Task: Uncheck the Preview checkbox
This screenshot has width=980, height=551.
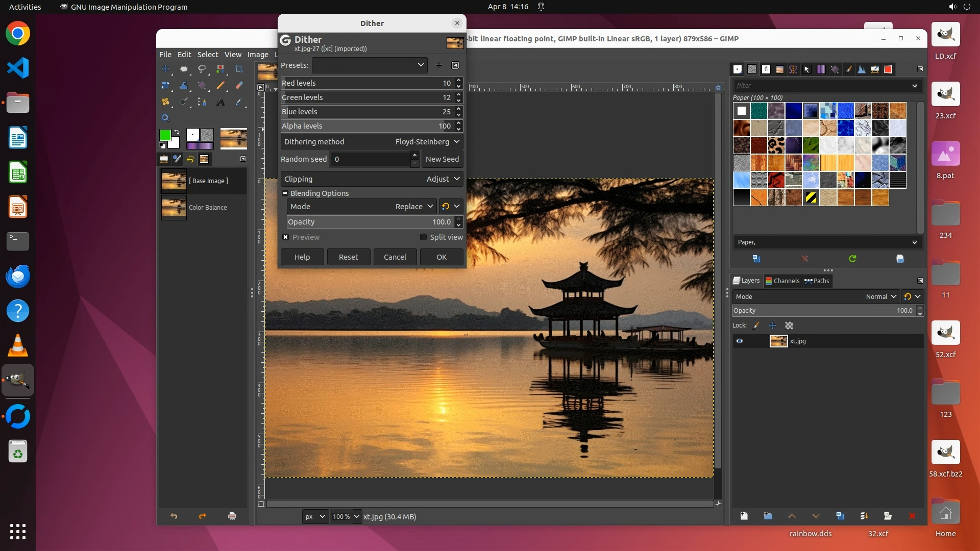Action: [286, 237]
